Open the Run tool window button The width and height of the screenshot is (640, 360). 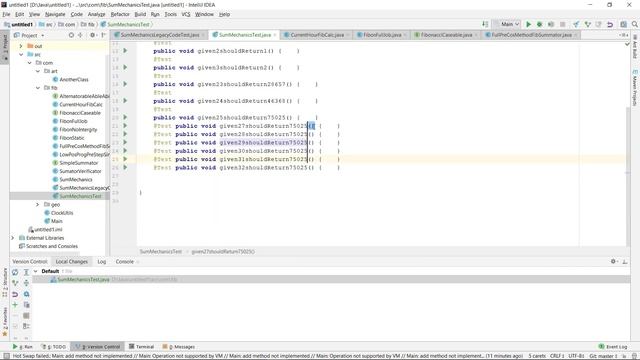pyautogui.click(x=22, y=347)
